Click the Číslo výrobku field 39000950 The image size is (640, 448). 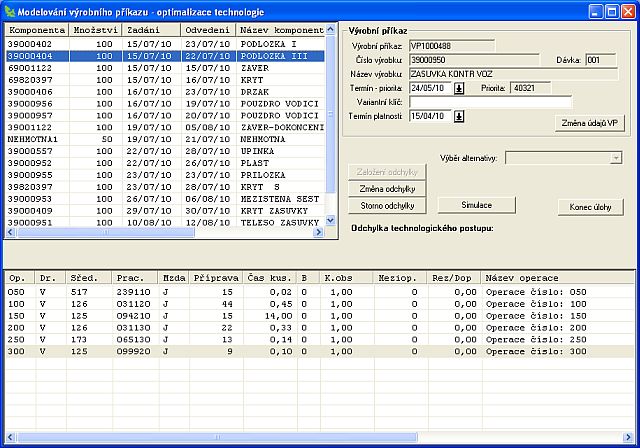coord(474,60)
